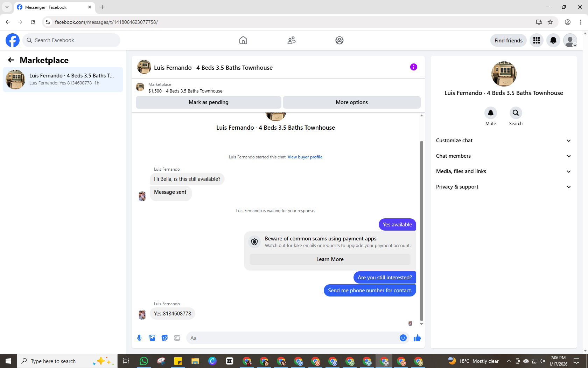
Task: Open a new browser tab
Action: [102, 7]
